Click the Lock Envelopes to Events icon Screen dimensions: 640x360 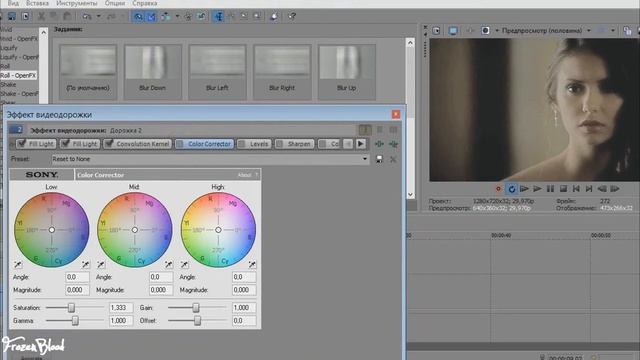pyautogui.click(x=188, y=16)
